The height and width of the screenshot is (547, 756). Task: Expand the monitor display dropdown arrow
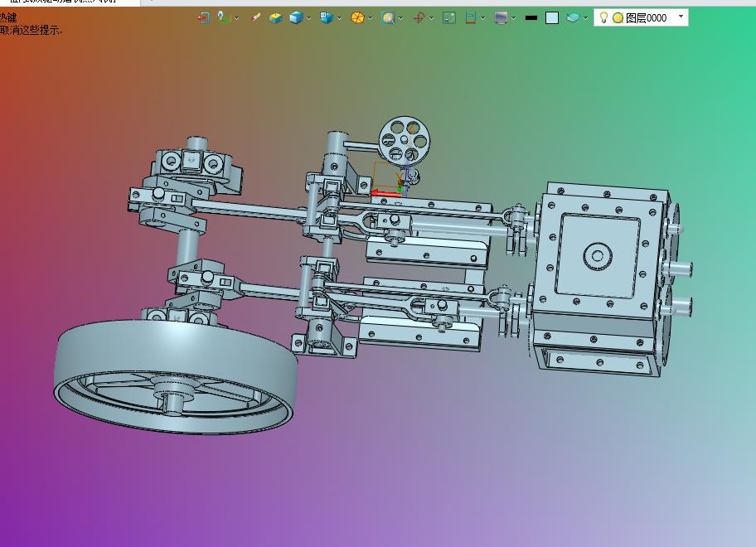[513, 18]
